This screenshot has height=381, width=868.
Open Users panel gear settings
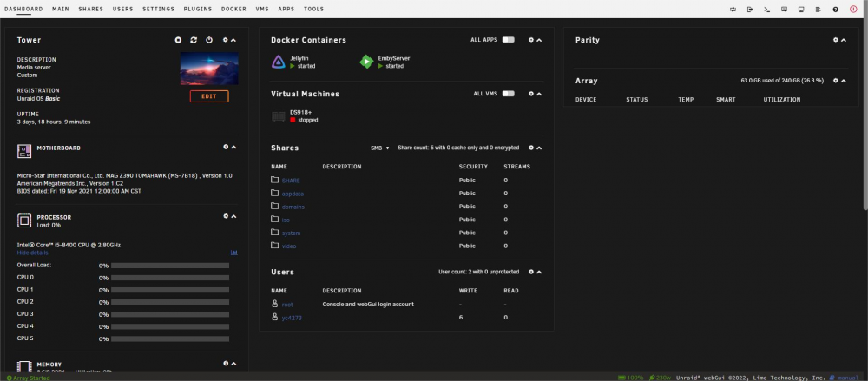(x=531, y=272)
